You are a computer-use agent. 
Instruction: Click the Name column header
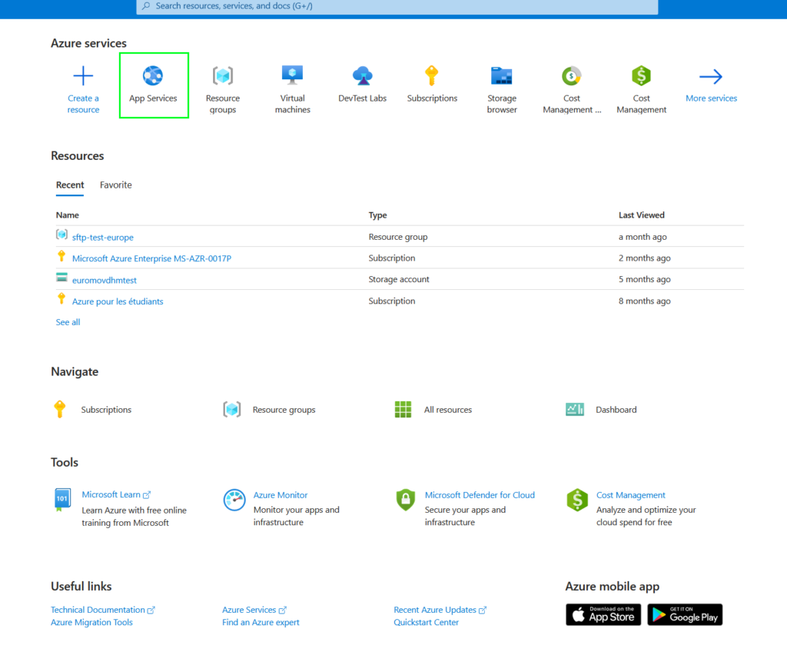click(x=68, y=215)
